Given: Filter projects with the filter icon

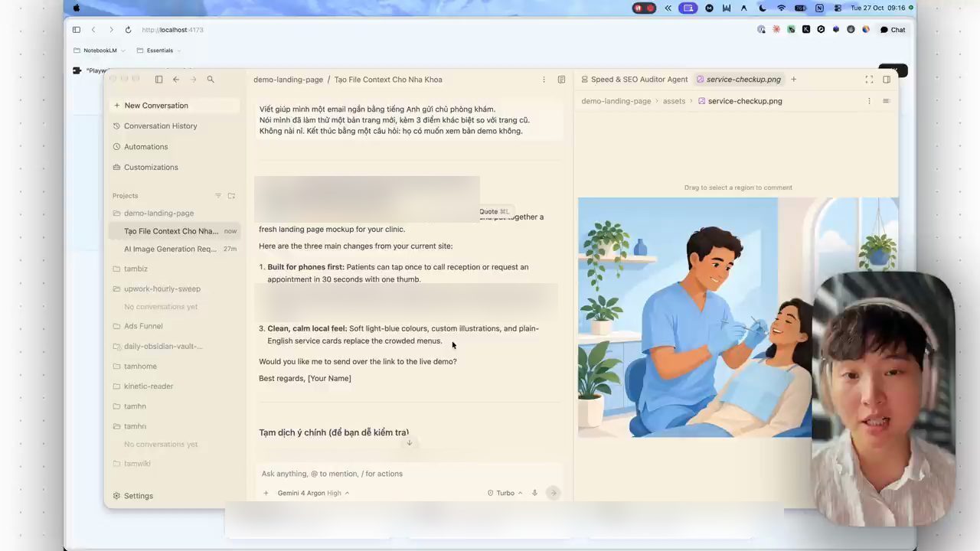Looking at the screenshot, I should coord(218,196).
